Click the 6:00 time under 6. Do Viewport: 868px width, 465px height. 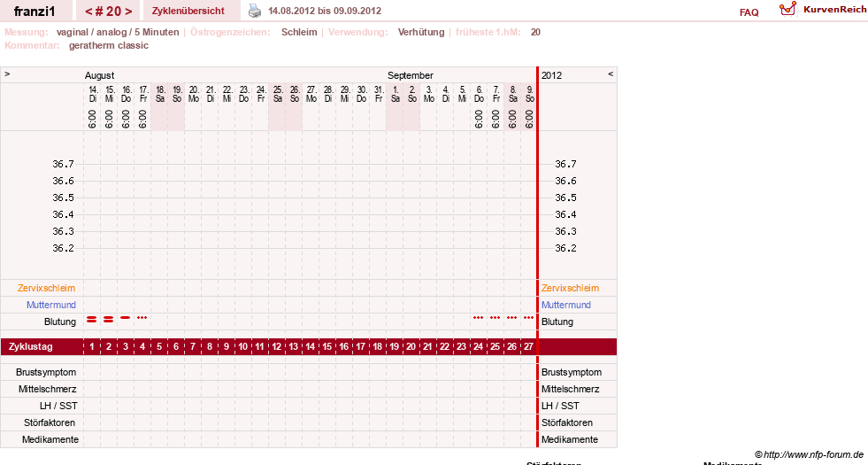479,120
